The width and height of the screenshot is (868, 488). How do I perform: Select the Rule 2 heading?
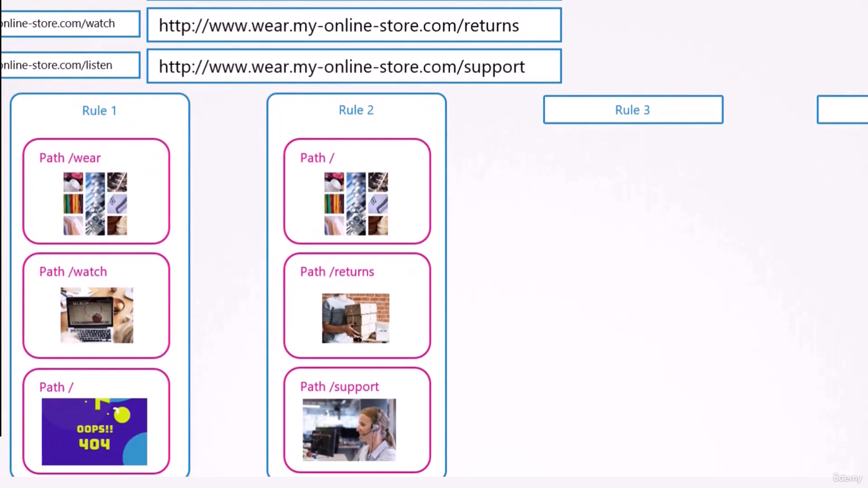tap(356, 110)
